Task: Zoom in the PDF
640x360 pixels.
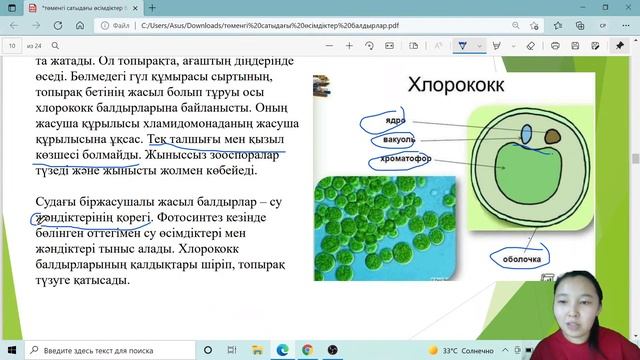Action: [x=349, y=46]
